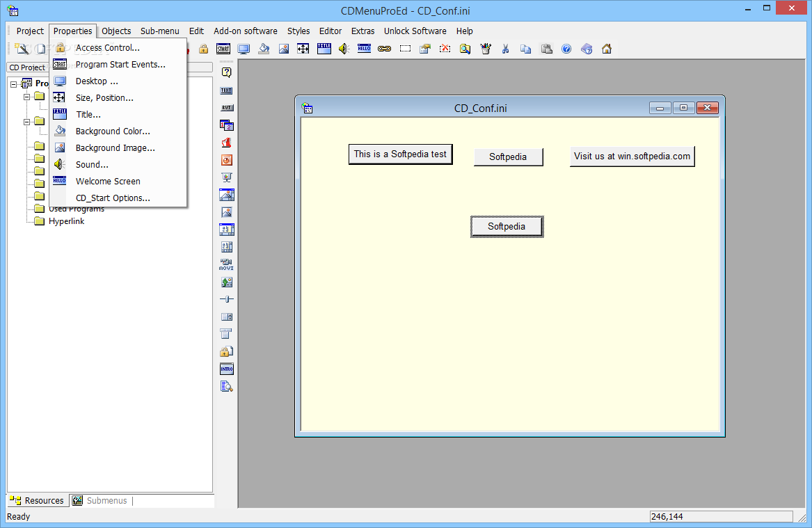This screenshot has width=812, height=528.
Task: Click the dashed selection rectangle toolbar icon
Action: [405, 49]
